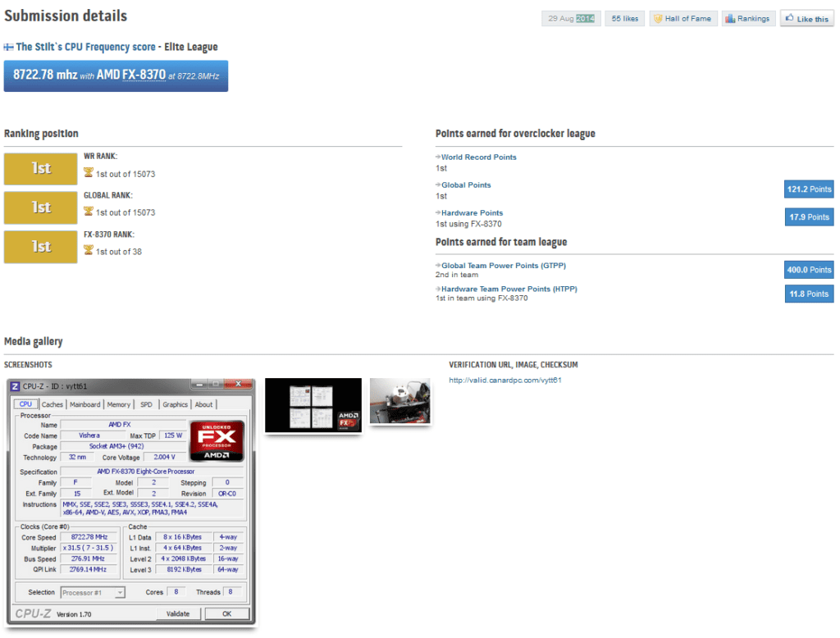Close the CPU-Z window
840x638 pixels.
tap(238, 384)
